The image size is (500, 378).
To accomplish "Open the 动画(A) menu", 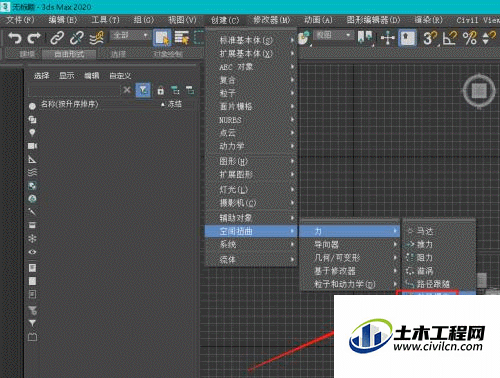I will [x=318, y=20].
